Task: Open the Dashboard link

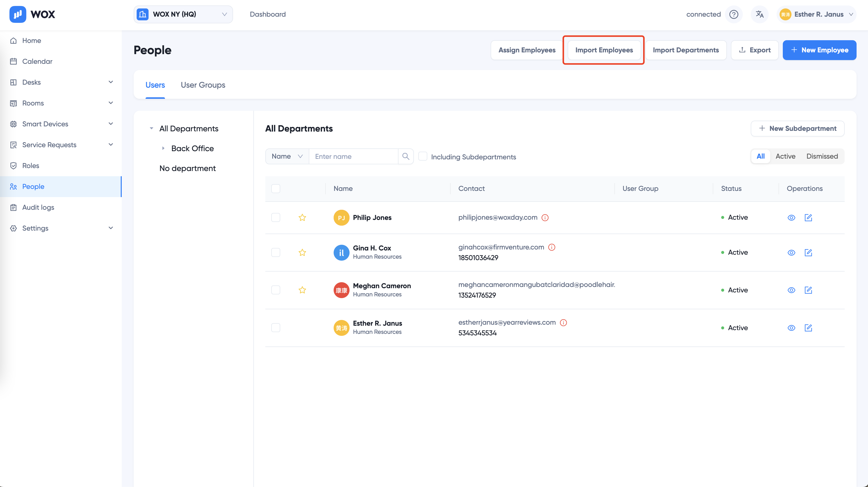Action: coord(268,14)
